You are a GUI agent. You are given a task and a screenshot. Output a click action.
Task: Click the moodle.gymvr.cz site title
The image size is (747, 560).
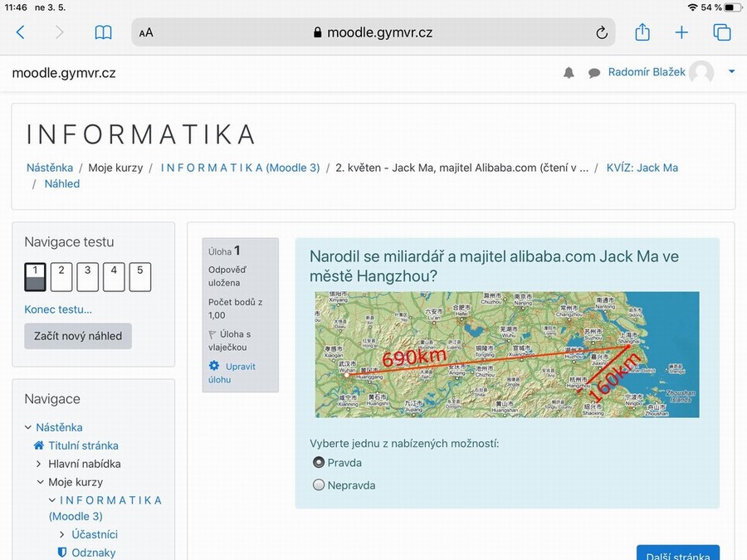click(64, 73)
